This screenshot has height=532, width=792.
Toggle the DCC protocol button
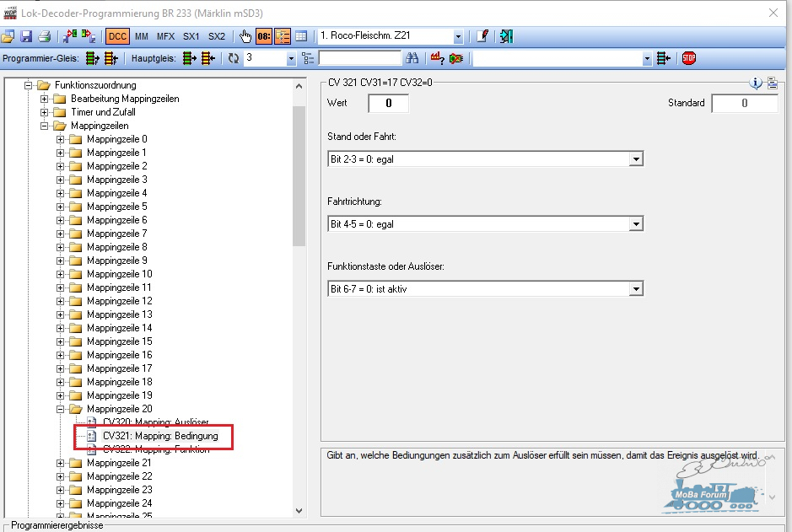tap(117, 36)
